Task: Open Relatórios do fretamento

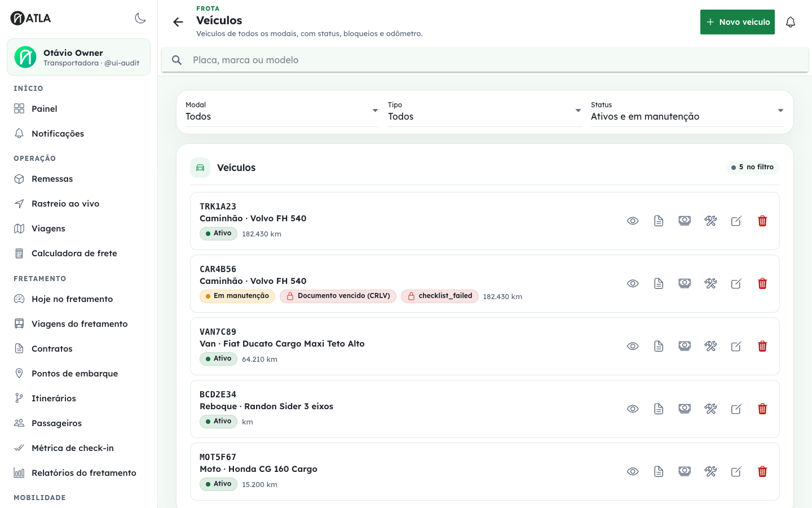Action: 78,473
